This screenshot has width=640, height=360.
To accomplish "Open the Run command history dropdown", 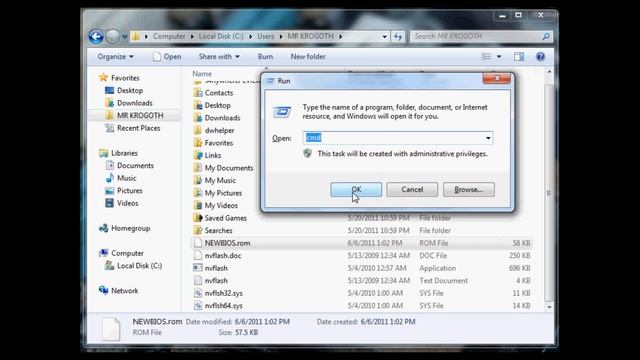I will click(x=488, y=138).
